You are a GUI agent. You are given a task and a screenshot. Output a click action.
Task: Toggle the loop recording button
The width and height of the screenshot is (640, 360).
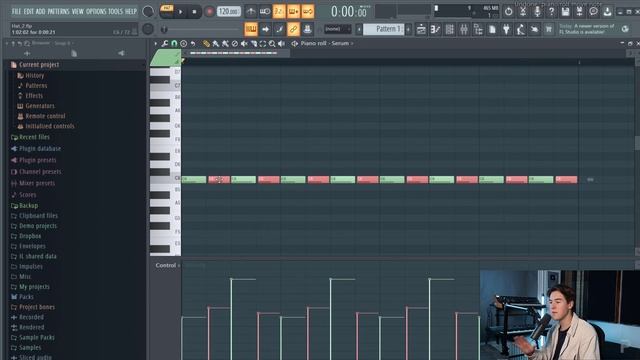click(308, 11)
